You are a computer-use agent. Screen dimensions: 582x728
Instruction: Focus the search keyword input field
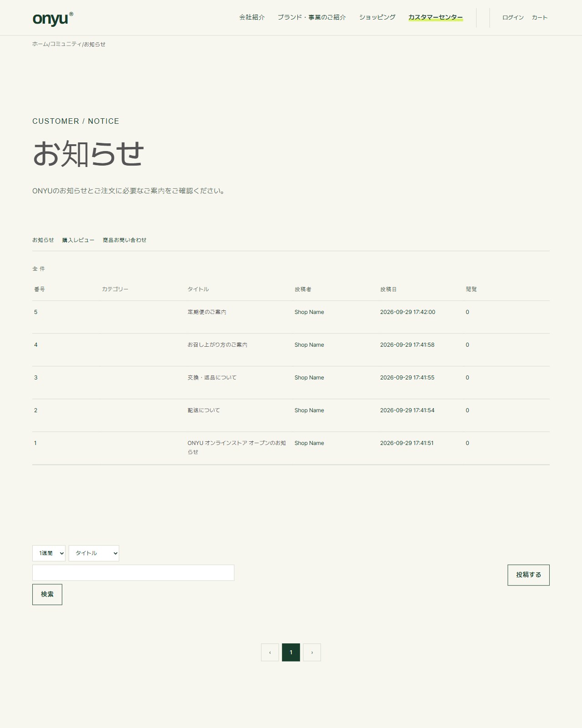pos(133,573)
